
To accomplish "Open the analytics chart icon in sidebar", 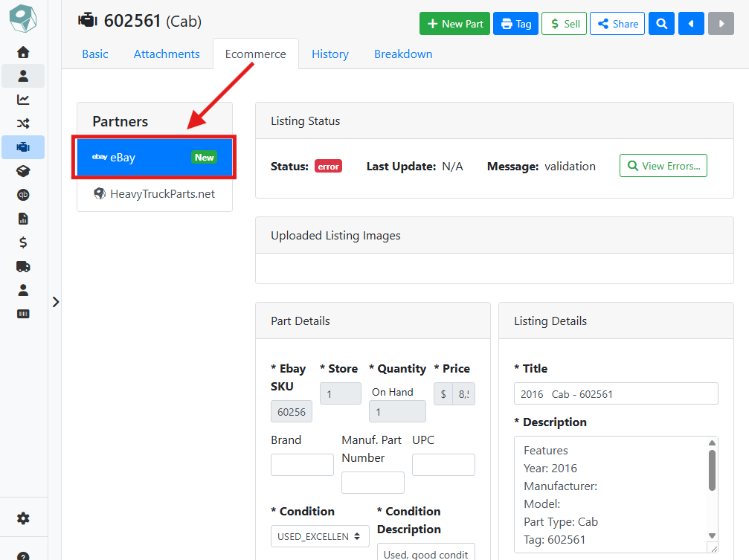I will (x=23, y=100).
